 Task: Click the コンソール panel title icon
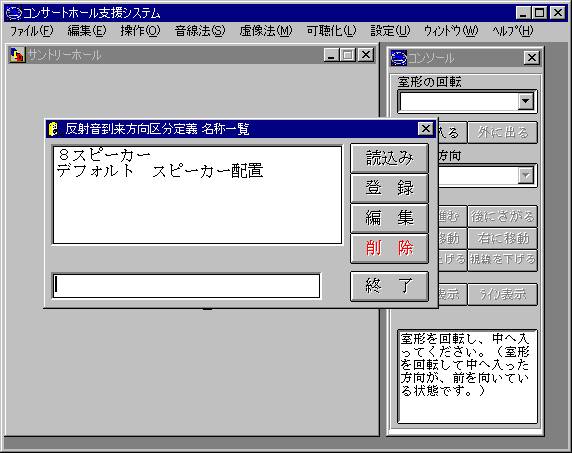pos(398,58)
